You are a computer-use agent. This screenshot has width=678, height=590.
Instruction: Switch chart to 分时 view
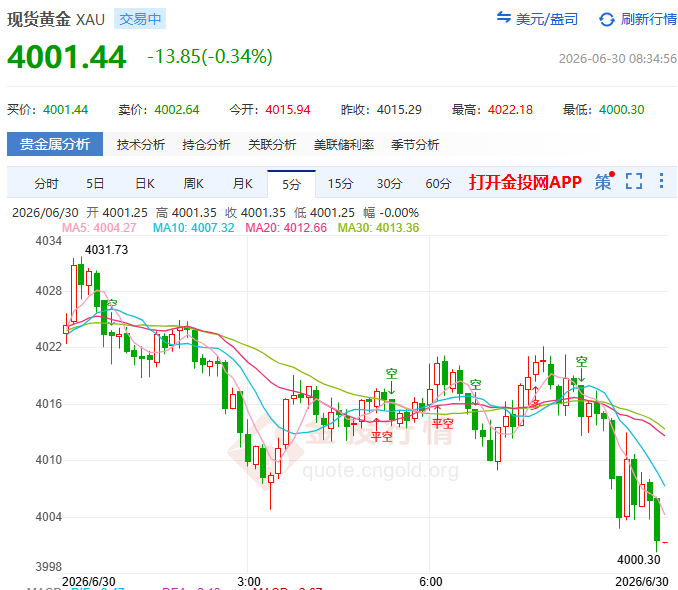[46, 184]
